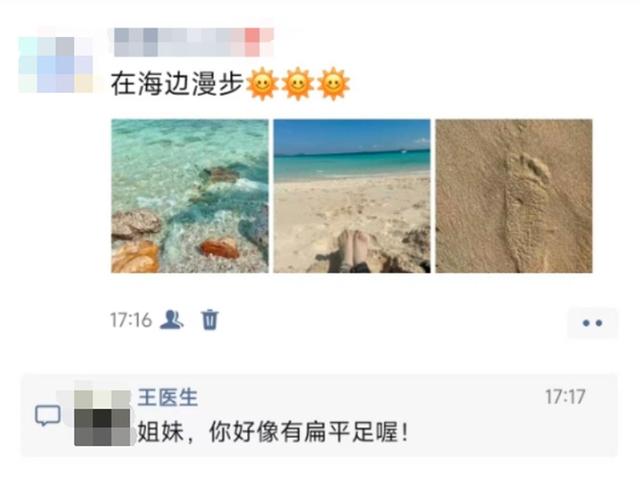Open the post author's pixelated avatar
The width and height of the screenshot is (640, 477).
click(56, 64)
